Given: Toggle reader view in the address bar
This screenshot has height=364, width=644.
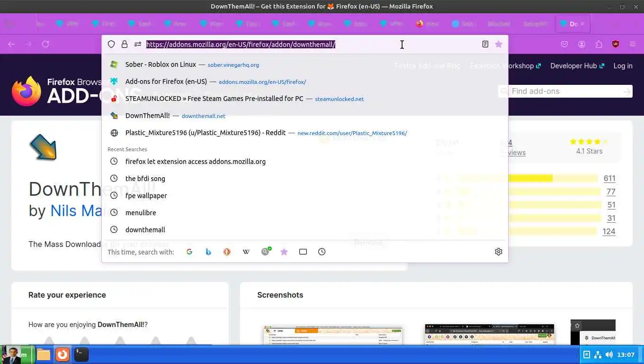Looking at the screenshot, I should click(485, 44).
